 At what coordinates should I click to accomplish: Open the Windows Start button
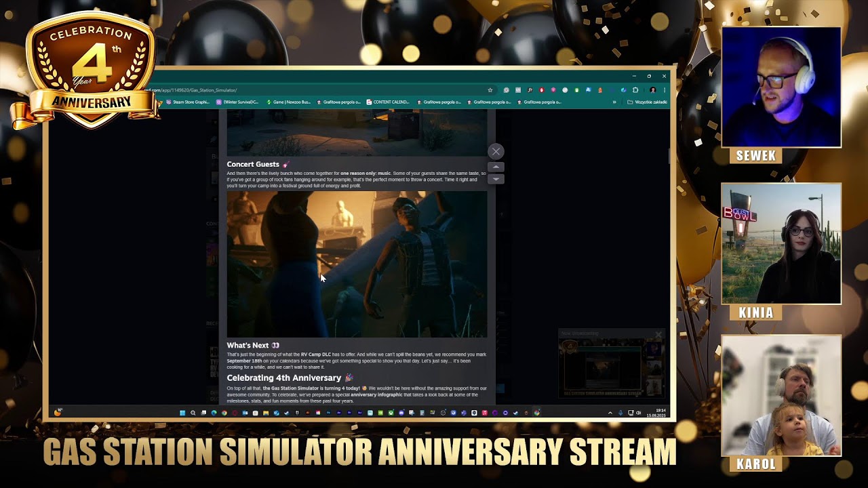pos(182,413)
